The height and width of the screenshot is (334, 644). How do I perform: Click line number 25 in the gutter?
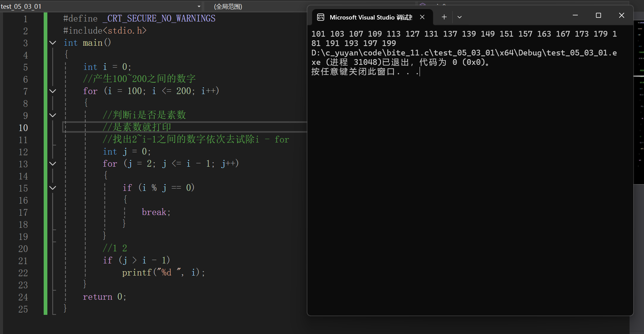tap(23, 309)
